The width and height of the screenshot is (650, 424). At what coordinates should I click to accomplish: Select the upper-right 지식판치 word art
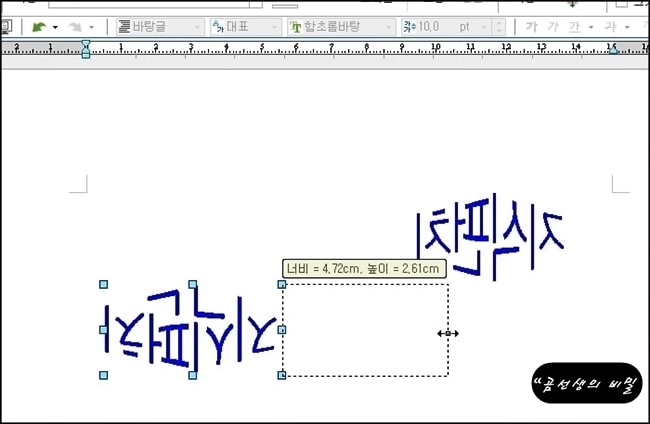[490, 235]
